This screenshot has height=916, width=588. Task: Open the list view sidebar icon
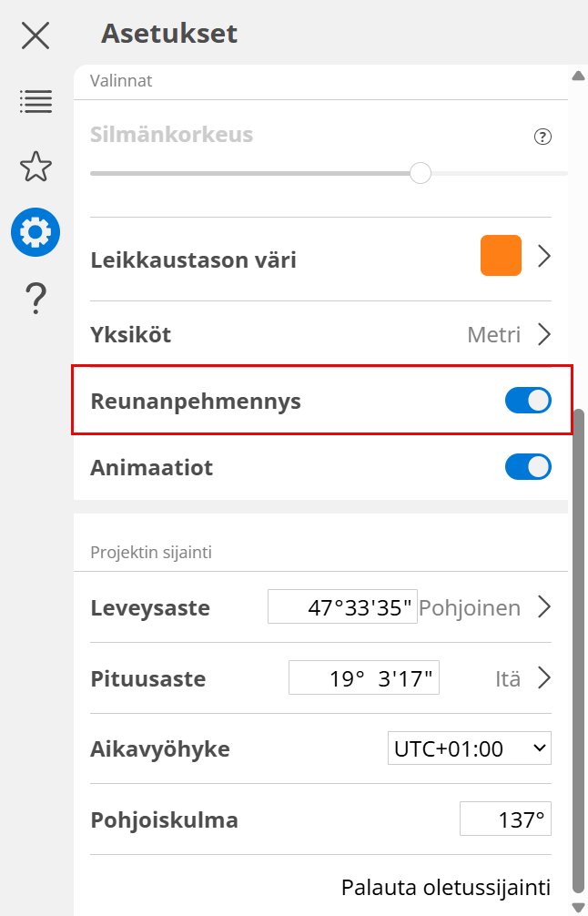tap(35, 101)
